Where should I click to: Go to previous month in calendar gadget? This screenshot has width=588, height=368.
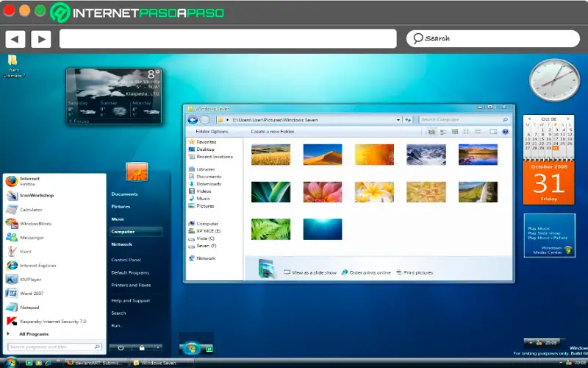[528, 119]
